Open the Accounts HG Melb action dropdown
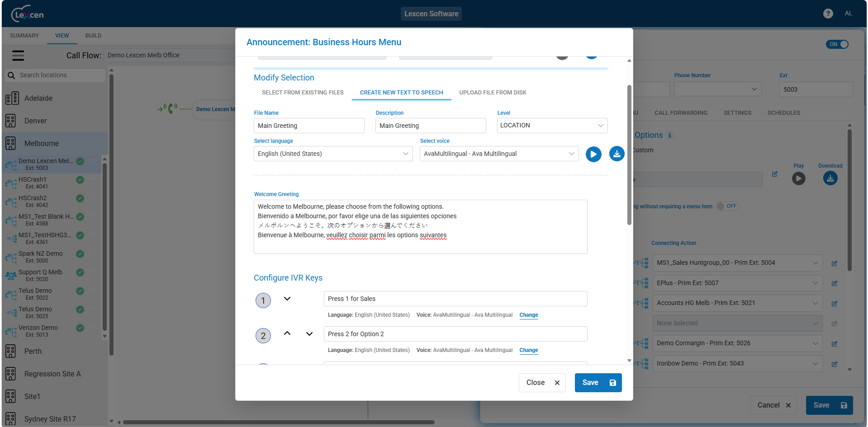Image resolution: width=868 pixels, height=427 pixels. tap(738, 303)
